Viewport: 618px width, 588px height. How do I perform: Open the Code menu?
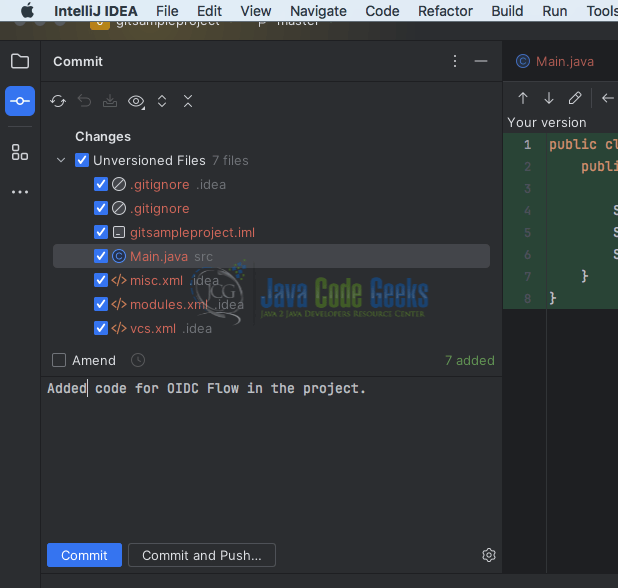[382, 11]
